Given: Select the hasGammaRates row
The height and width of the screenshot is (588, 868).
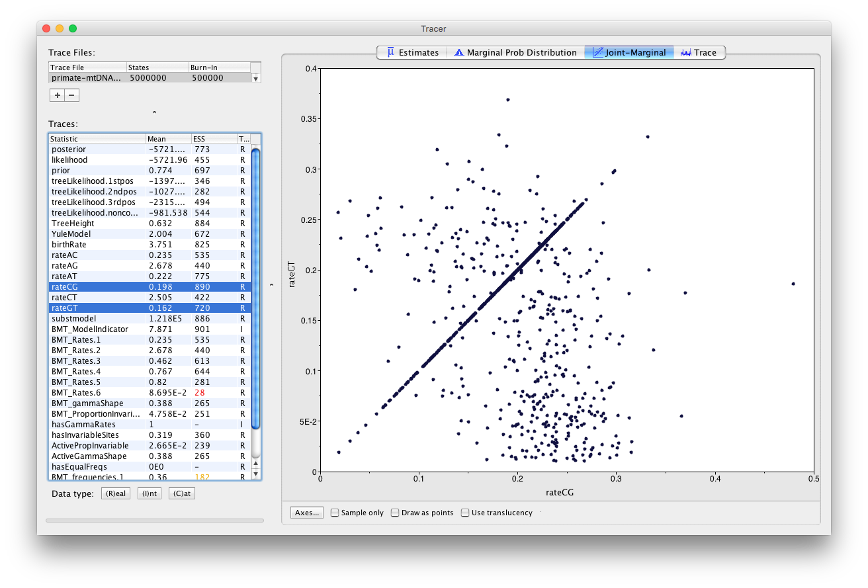Looking at the screenshot, I should (x=150, y=425).
